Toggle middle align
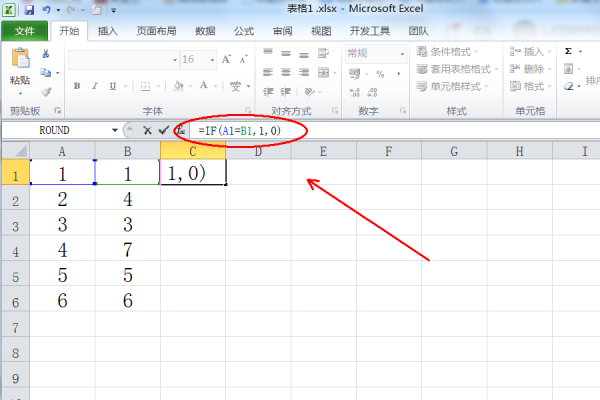Screen dimensions: 600x400 pos(286,54)
